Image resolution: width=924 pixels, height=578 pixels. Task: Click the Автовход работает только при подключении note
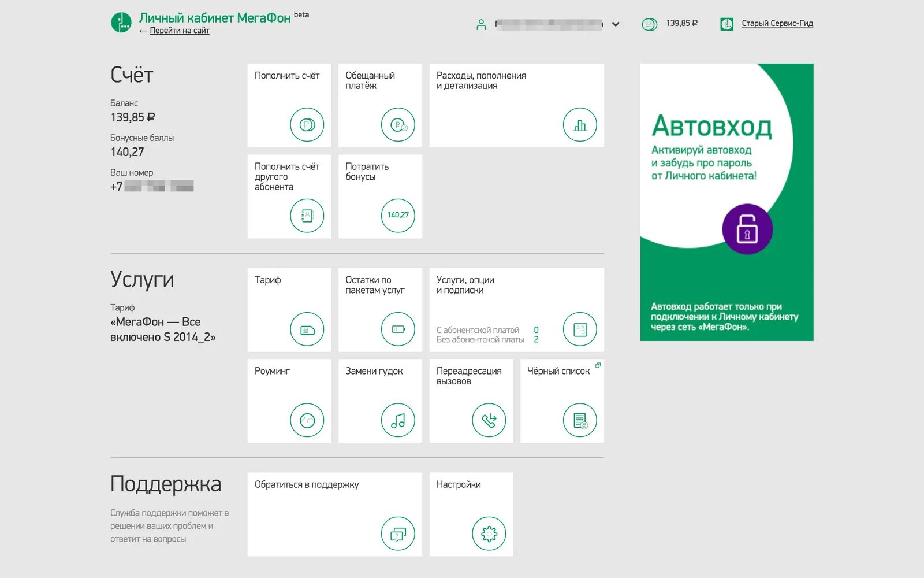[724, 317]
